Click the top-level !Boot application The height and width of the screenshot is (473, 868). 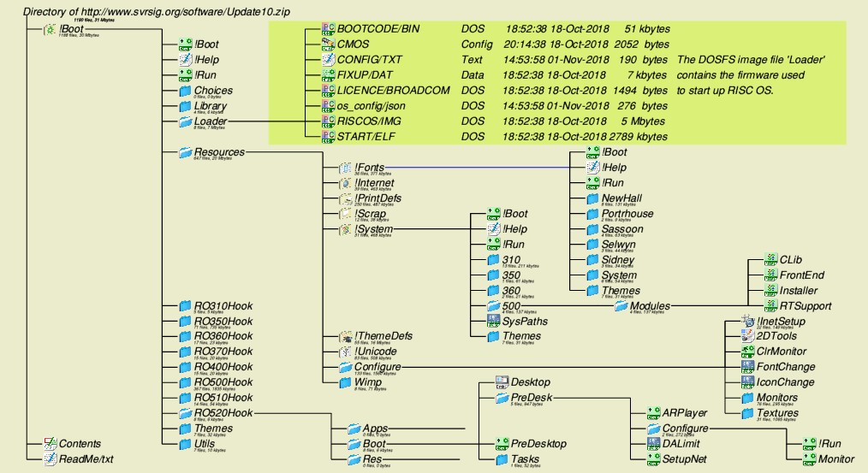pyautogui.click(x=51, y=29)
